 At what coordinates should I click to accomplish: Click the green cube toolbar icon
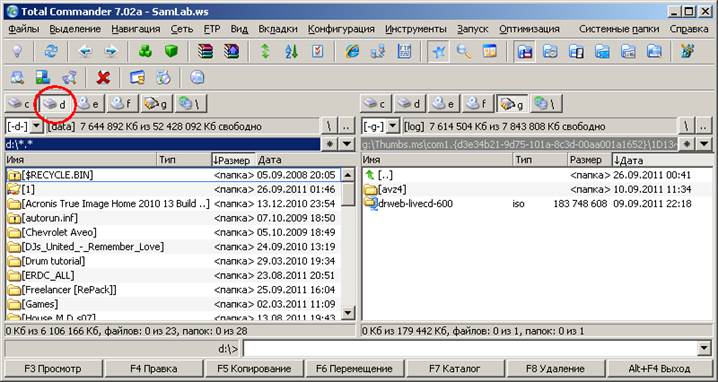pyautogui.click(x=171, y=51)
